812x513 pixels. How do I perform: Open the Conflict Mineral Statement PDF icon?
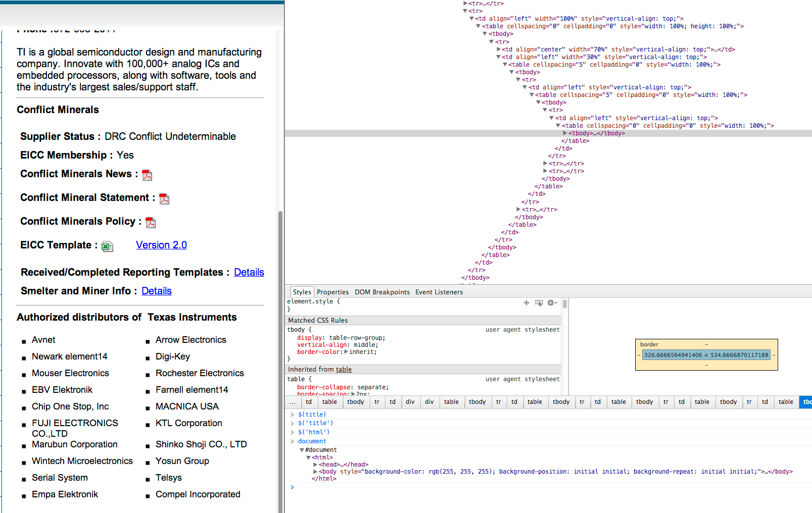(x=164, y=199)
